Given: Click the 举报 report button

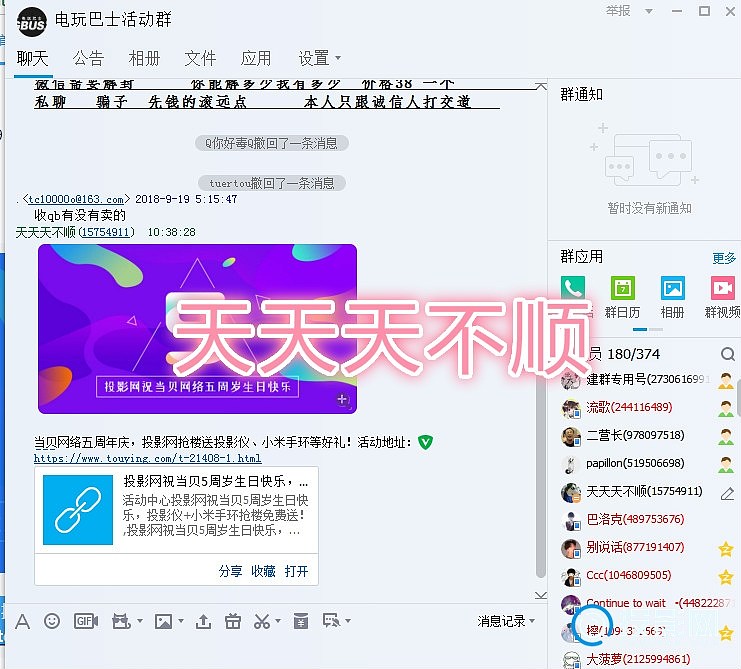Looking at the screenshot, I should click(x=619, y=11).
